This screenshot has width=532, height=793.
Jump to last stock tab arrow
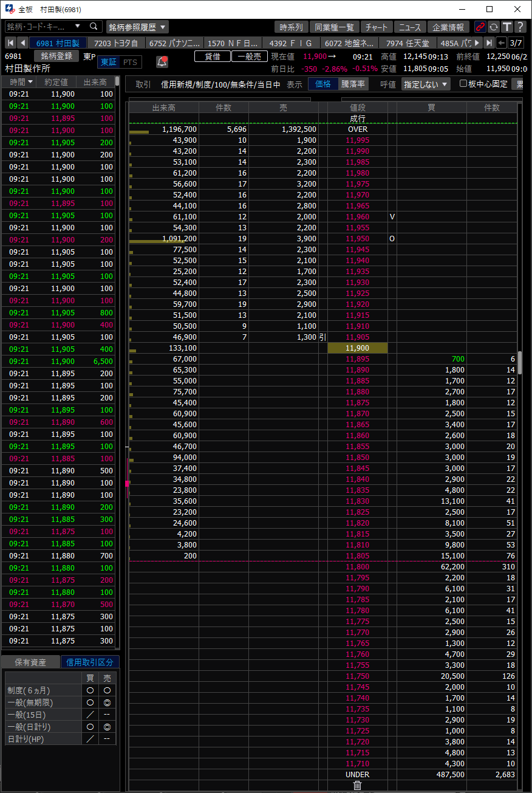[x=489, y=43]
